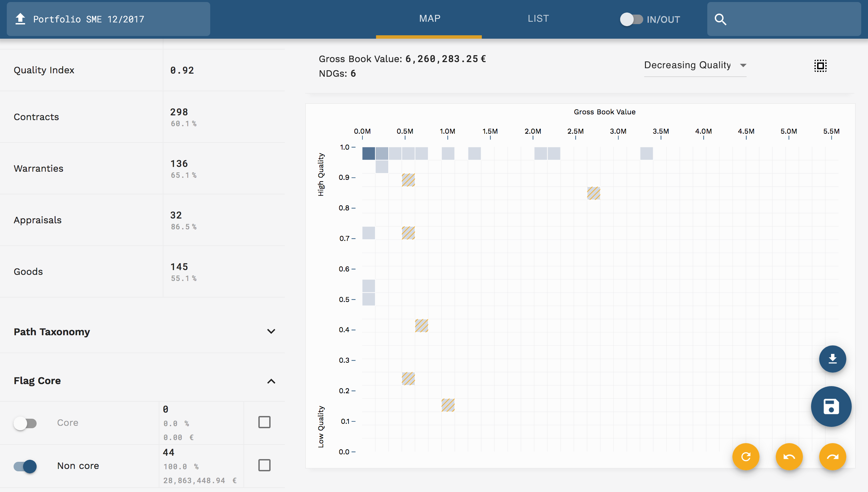
Task: Collapse the Flag Core section
Action: [271, 381]
